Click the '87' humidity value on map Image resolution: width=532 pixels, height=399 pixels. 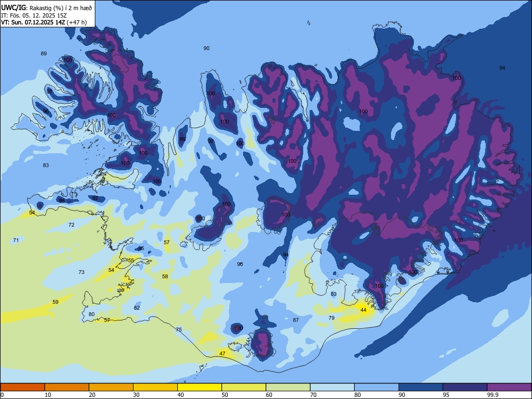296,320
